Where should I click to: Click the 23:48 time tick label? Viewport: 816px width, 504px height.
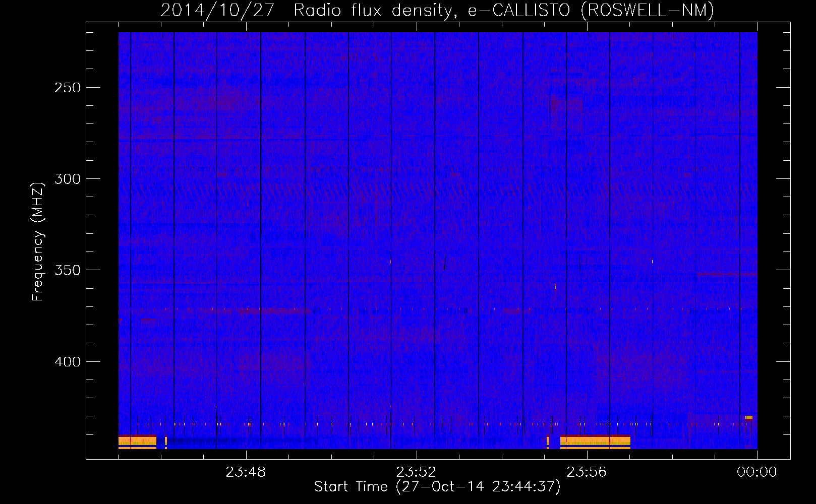(x=246, y=472)
